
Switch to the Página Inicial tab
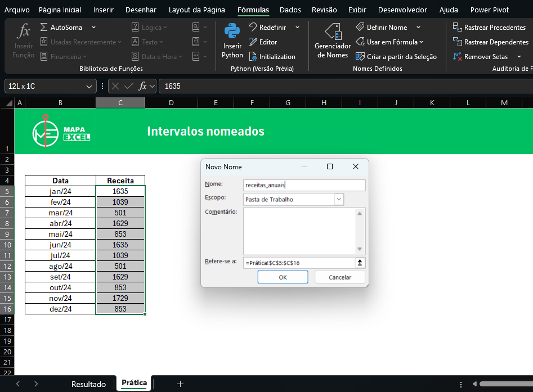coord(60,10)
